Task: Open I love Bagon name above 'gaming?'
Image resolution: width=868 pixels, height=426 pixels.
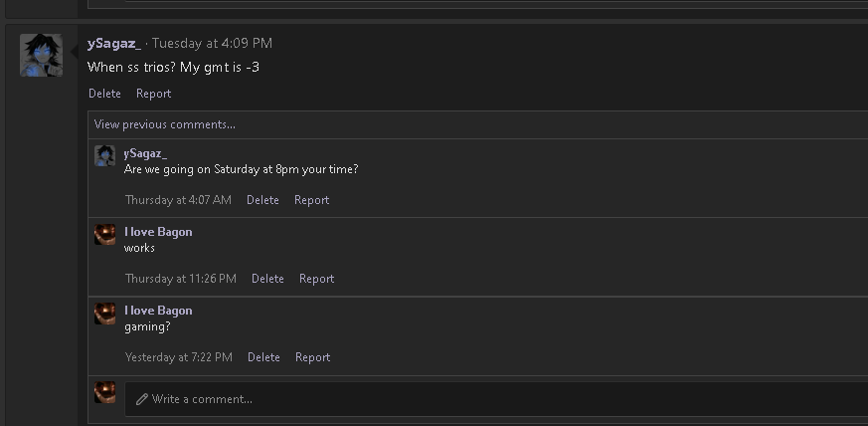Action: coord(158,311)
